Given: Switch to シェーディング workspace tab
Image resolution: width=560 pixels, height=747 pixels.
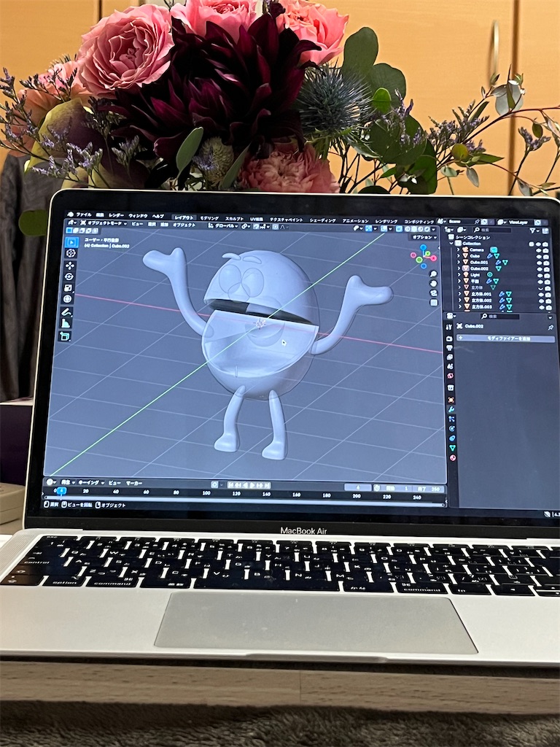Looking at the screenshot, I should pos(323,220).
